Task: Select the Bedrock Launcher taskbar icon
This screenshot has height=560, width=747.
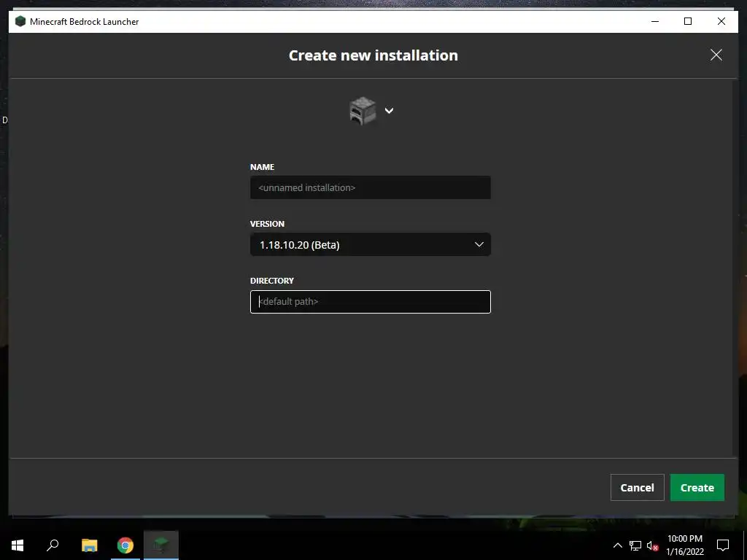Action: click(x=161, y=545)
